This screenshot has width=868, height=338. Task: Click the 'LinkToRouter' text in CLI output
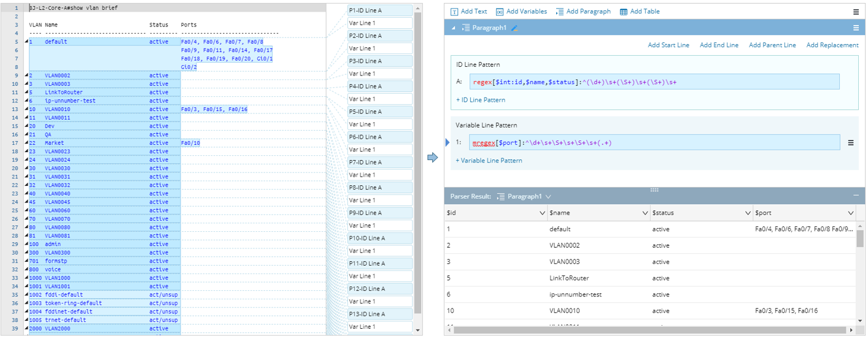click(63, 93)
